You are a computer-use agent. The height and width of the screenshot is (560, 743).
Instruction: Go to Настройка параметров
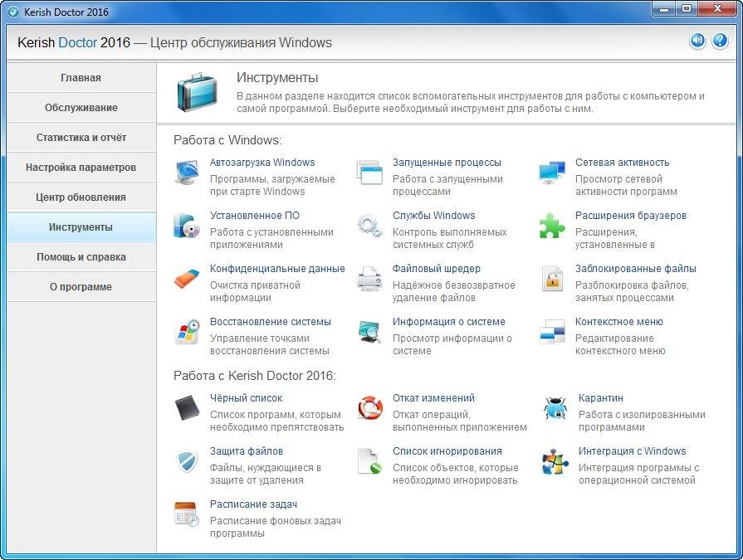pos(81,167)
